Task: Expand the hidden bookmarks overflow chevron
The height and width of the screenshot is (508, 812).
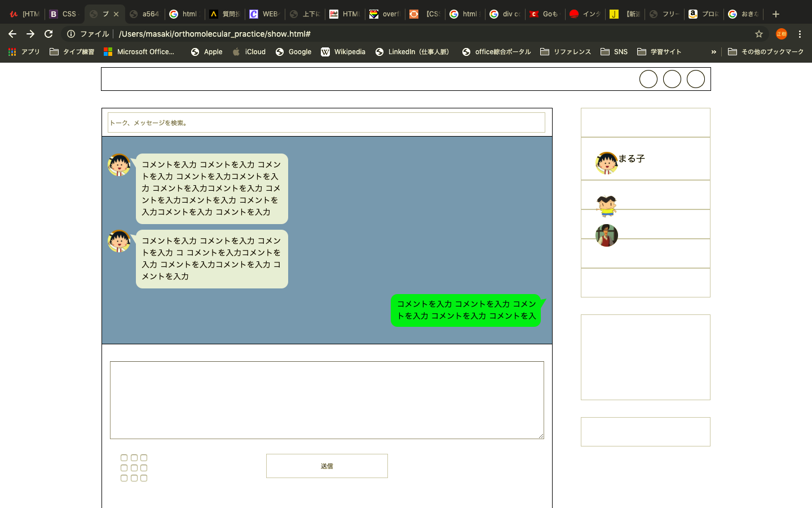Action: point(713,52)
